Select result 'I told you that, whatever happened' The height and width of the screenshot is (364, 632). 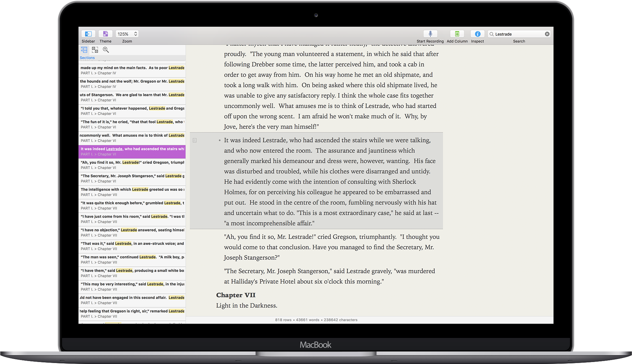(132, 111)
